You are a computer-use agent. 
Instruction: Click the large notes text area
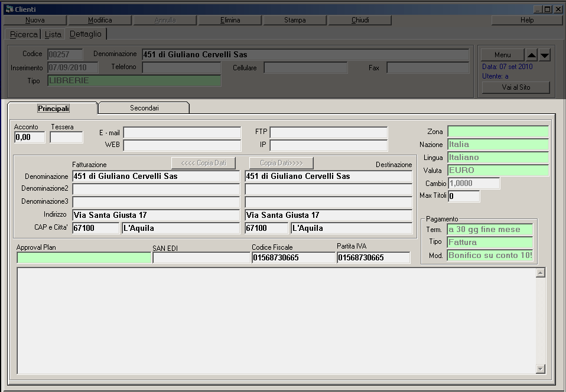point(276,321)
